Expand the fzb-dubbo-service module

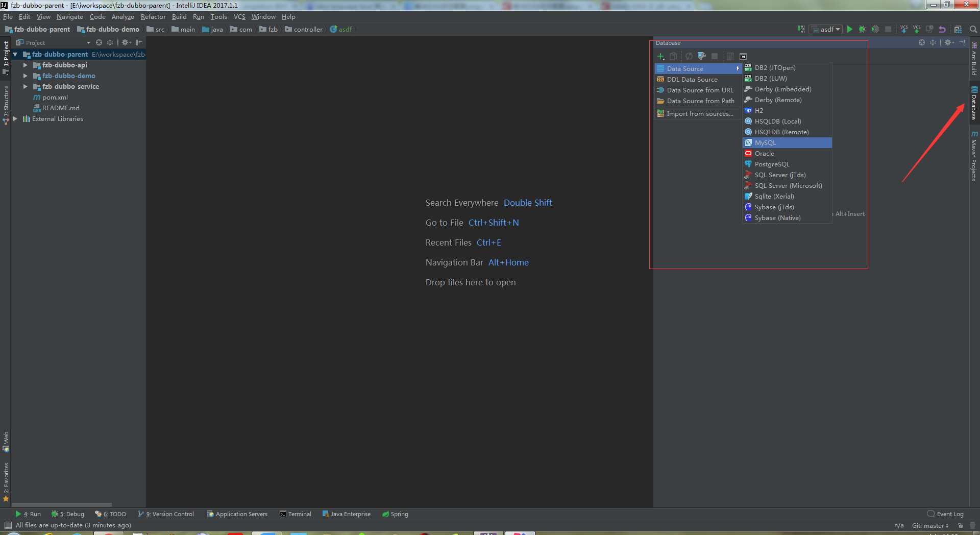pyautogui.click(x=25, y=86)
